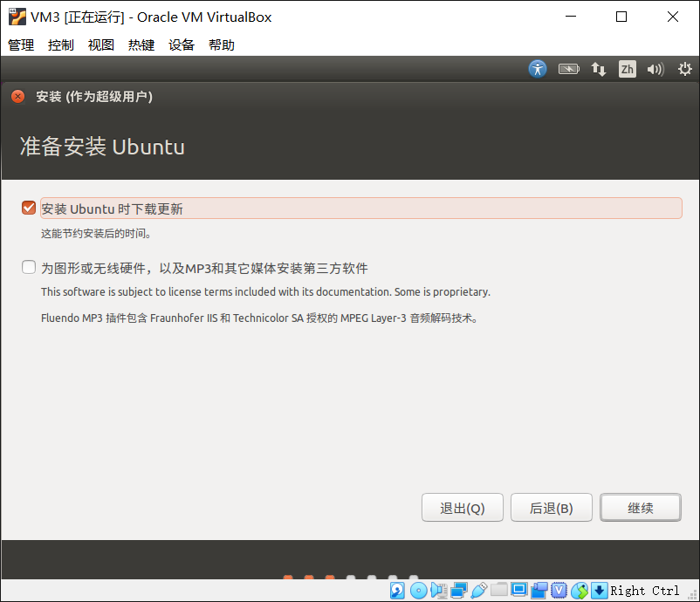Image resolution: width=700 pixels, height=602 pixels.
Task: Enable third-party software installation checkbox
Action: click(29, 267)
